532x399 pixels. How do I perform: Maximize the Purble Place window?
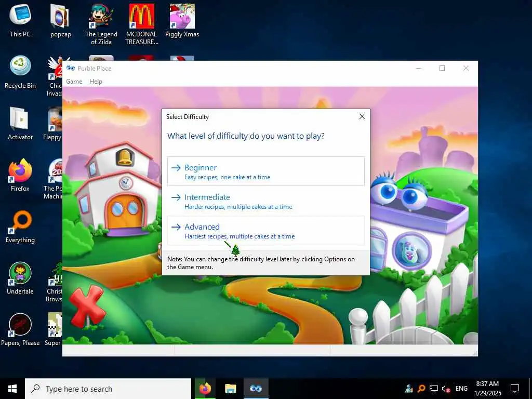(442, 68)
